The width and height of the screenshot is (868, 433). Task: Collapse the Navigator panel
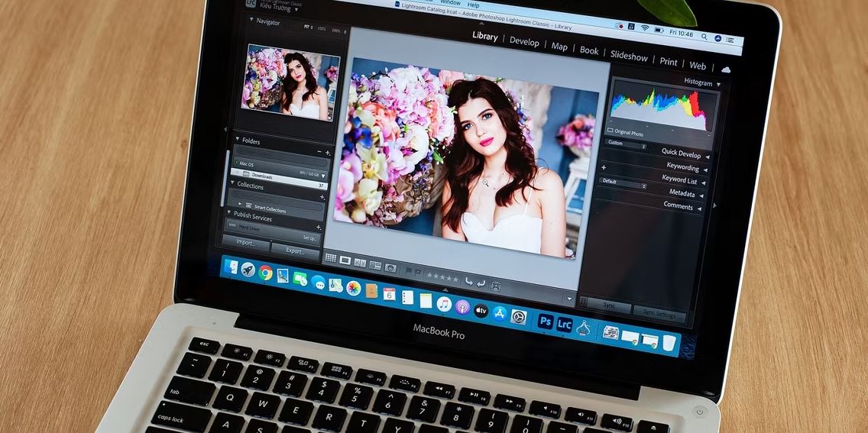point(251,21)
